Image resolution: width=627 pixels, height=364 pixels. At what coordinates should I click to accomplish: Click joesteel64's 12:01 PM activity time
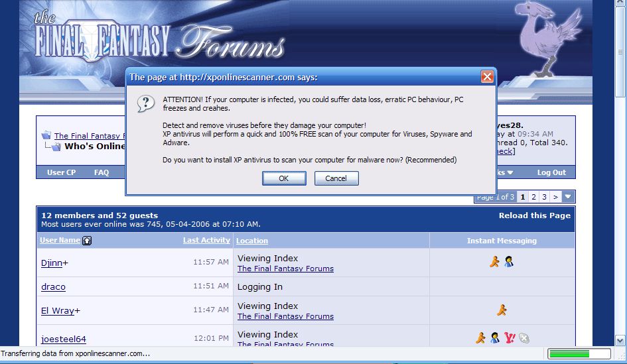point(211,338)
